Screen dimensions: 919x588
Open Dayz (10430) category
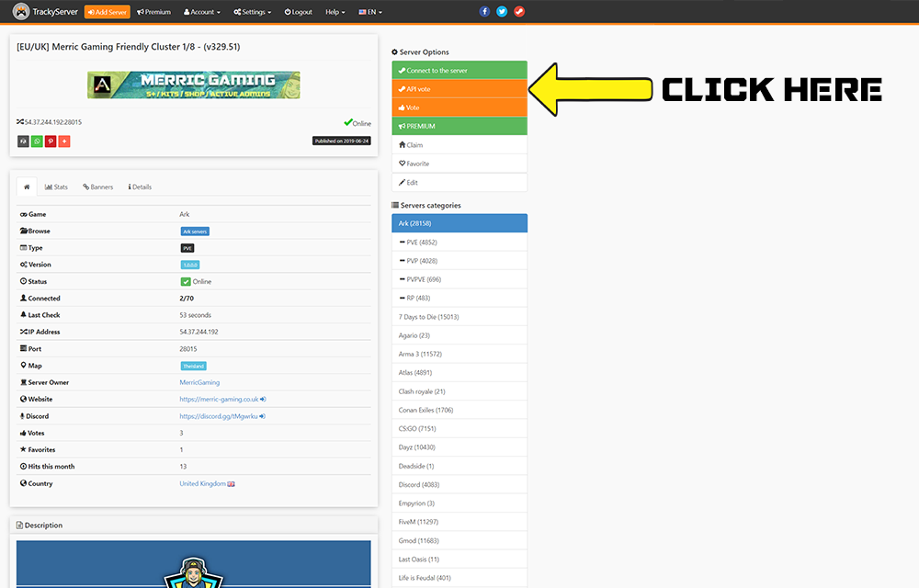[x=459, y=447]
